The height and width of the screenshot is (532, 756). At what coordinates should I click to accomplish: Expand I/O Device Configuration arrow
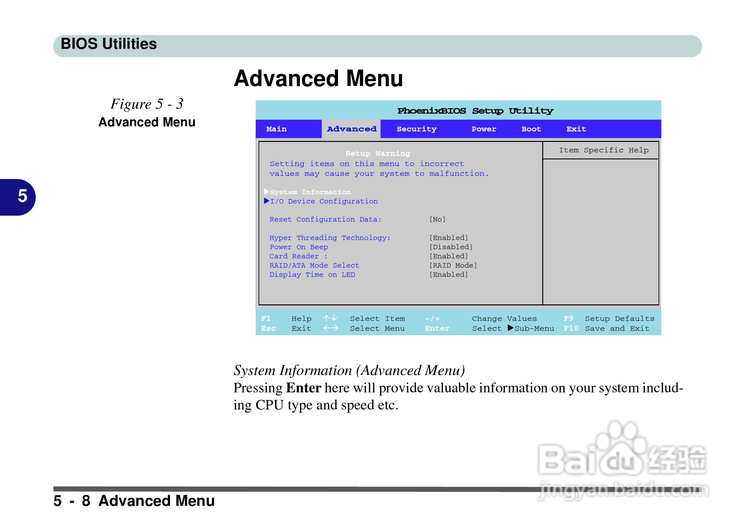(267, 201)
